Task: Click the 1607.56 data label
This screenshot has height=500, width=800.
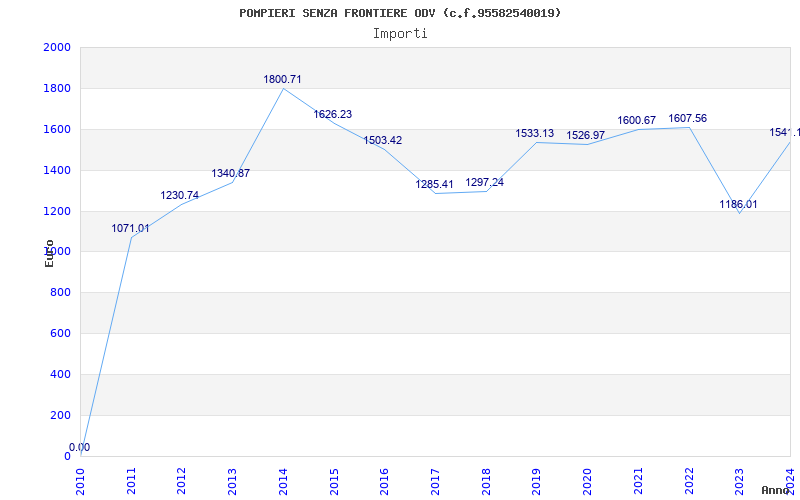Action: 688,119
